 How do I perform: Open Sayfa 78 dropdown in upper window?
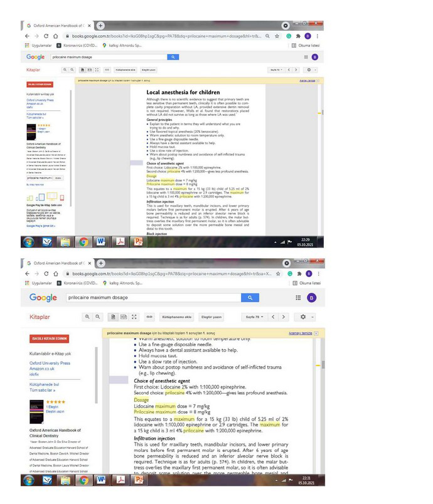click(276, 70)
